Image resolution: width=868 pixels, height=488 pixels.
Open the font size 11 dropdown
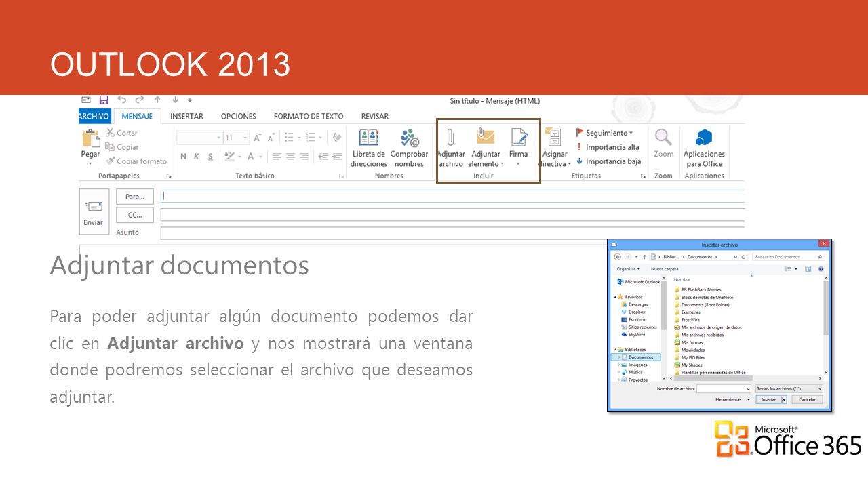pos(246,138)
